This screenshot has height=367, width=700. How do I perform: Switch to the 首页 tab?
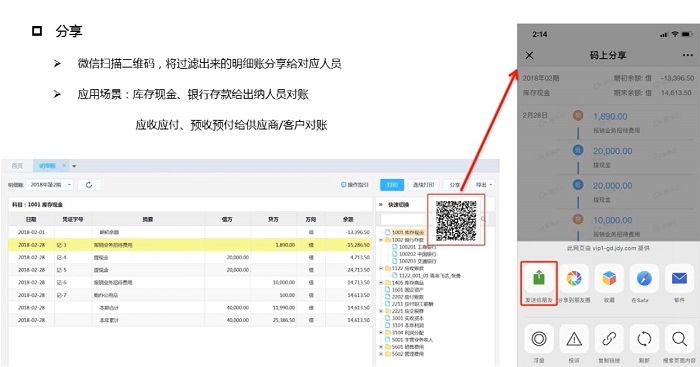[x=17, y=166]
